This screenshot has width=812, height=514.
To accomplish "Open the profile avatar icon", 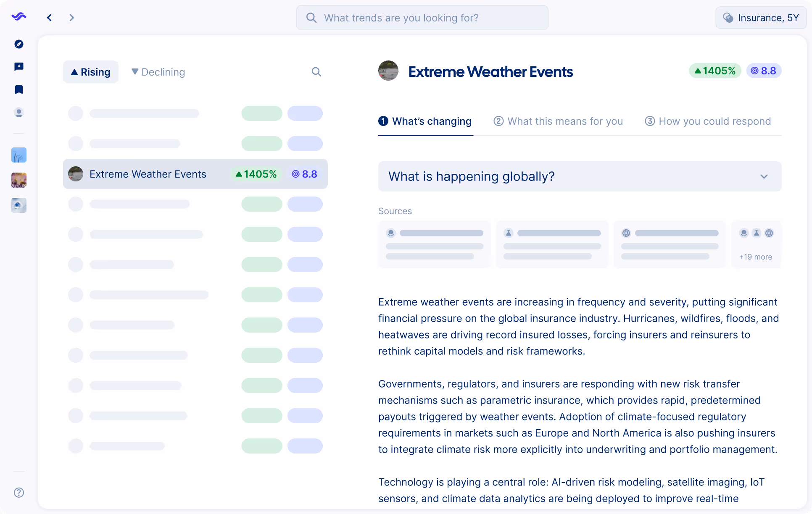I will (x=19, y=113).
